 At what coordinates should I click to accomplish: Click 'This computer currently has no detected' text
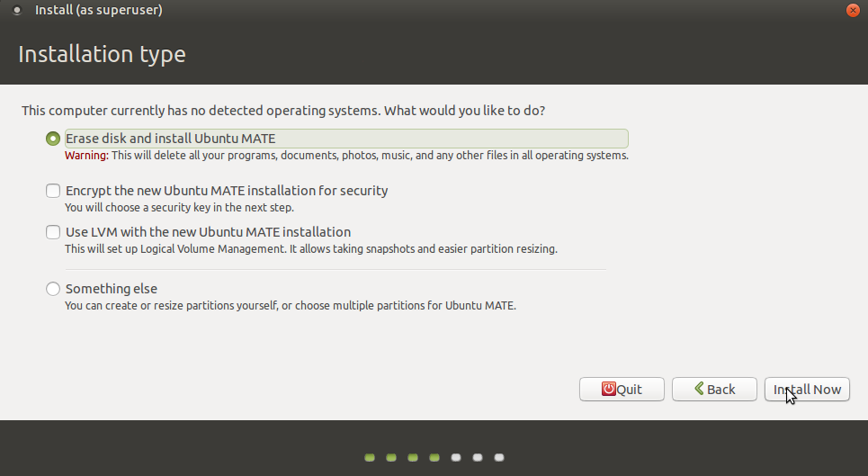pyautogui.click(x=283, y=111)
